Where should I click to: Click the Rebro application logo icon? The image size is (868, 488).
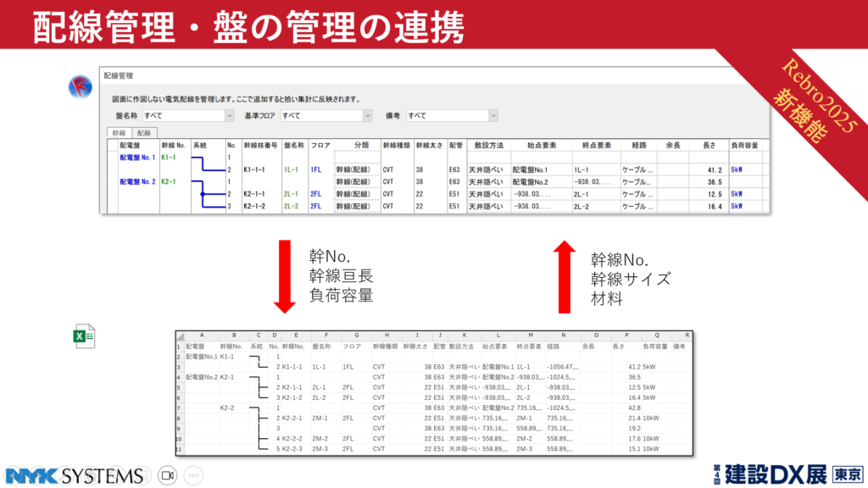pos(81,86)
